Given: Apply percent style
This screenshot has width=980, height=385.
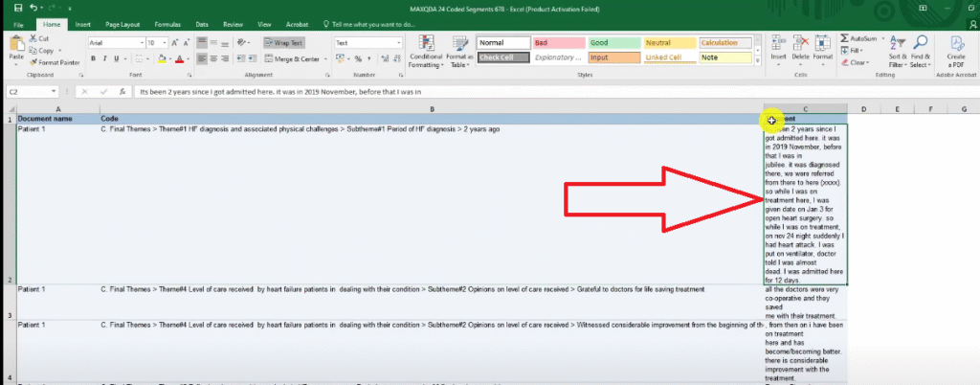Looking at the screenshot, I should tap(358, 58).
